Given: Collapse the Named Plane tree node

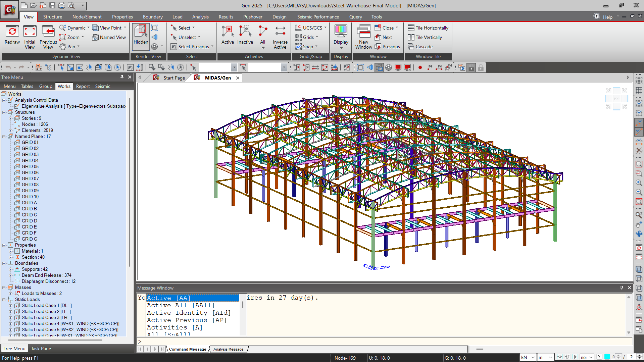Looking at the screenshot, I should coord(4,137).
